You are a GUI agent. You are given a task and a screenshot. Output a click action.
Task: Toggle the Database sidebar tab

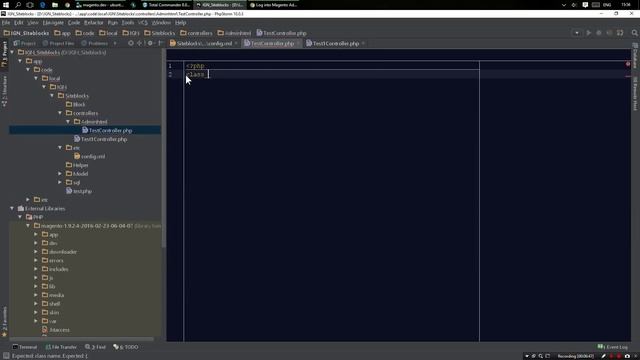(635, 57)
